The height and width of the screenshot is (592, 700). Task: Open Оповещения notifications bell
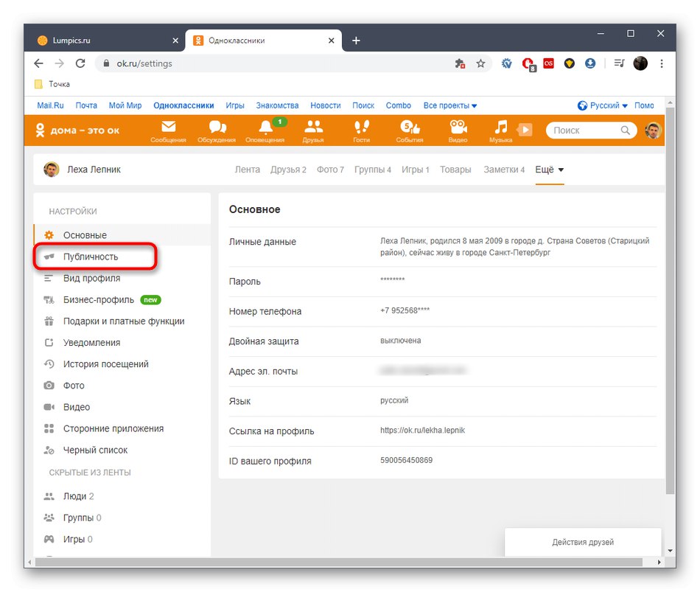pyautogui.click(x=265, y=131)
